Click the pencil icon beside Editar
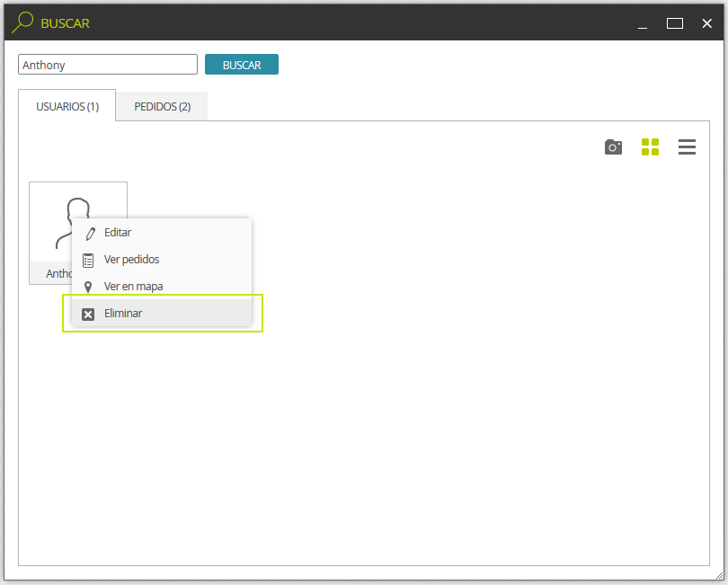 [x=90, y=233]
